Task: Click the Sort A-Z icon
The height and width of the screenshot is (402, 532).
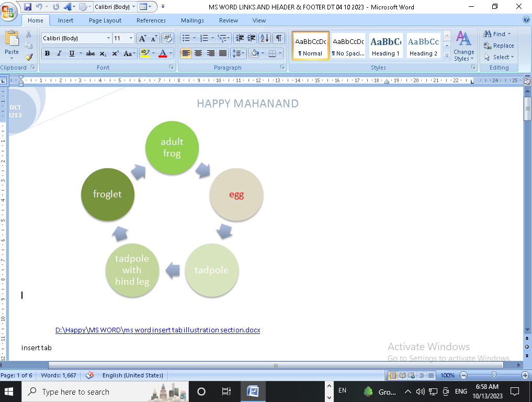Action: coord(265,38)
